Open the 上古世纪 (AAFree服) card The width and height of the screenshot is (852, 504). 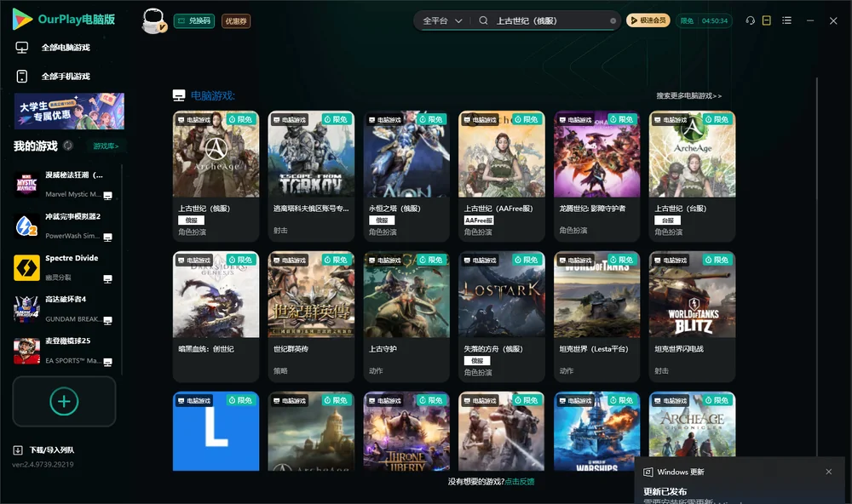point(502,176)
